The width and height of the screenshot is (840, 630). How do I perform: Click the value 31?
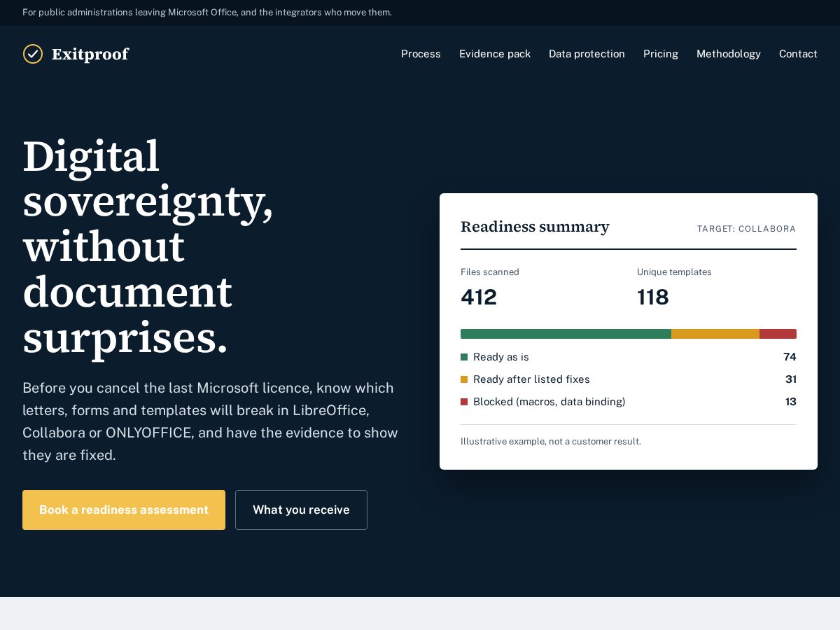coord(791,379)
